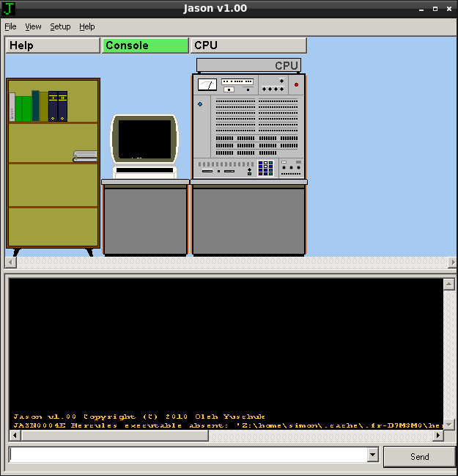Select the navy volume II binder
Image resolution: width=458 pixels, height=476 pixels.
coord(62,106)
